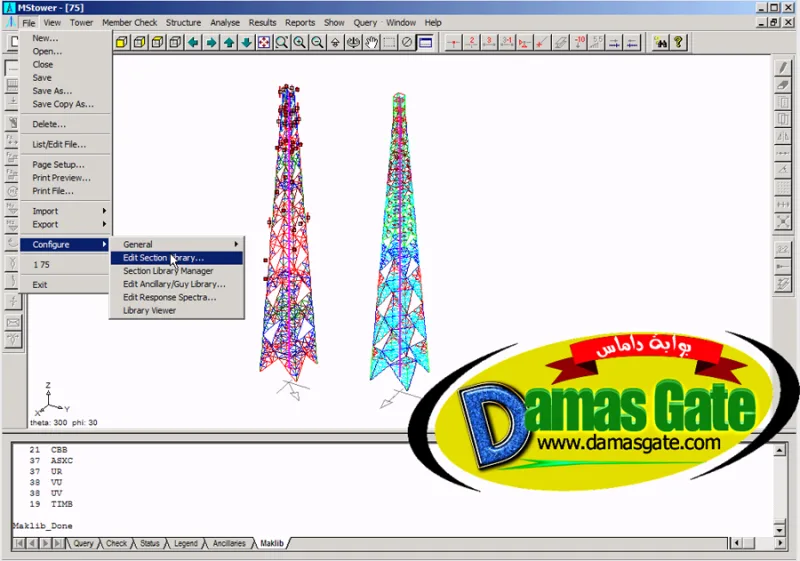This screenshot has height=561, width=800.
Task: Go to first tab with tab-scroll button
Action: (x=19, y=543)
